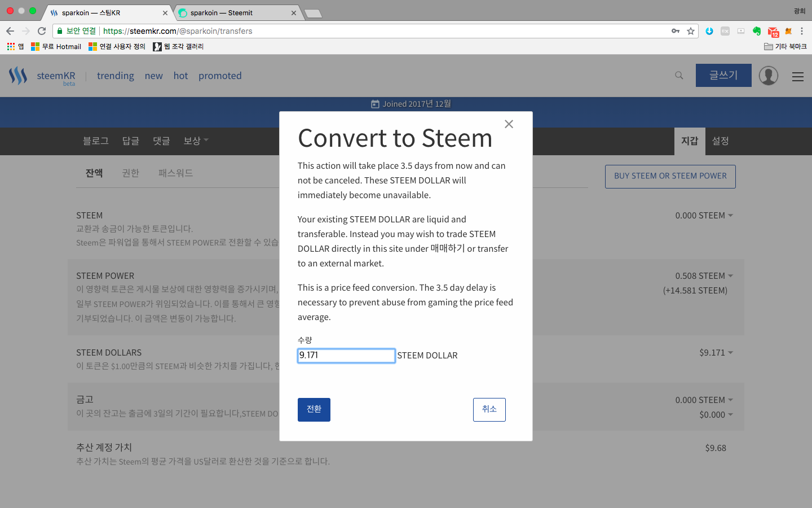Expand the 0.508 STEEM power dropdown
This screenshot has width=812, height=508.
pyautogui.click(x=704, y=276)
